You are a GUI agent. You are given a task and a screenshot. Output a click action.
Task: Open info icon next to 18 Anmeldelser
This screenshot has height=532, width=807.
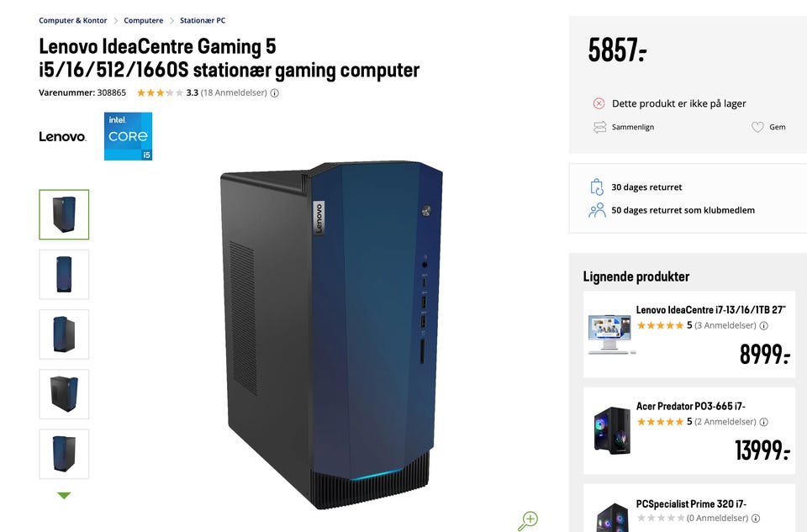(275, 93)
